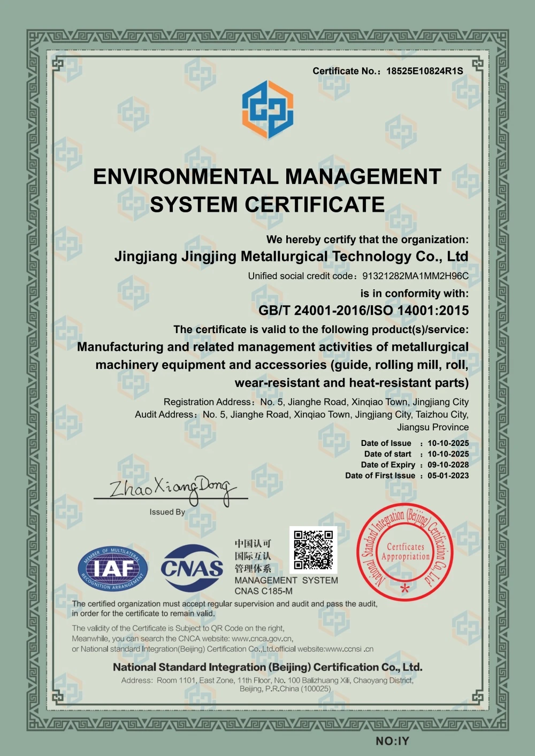Image resolution: width=535 pixels, height=756 pixels.
Task: Click the company name Jingjiang Jingjing Metallurgical Technology
Action: 291,257
